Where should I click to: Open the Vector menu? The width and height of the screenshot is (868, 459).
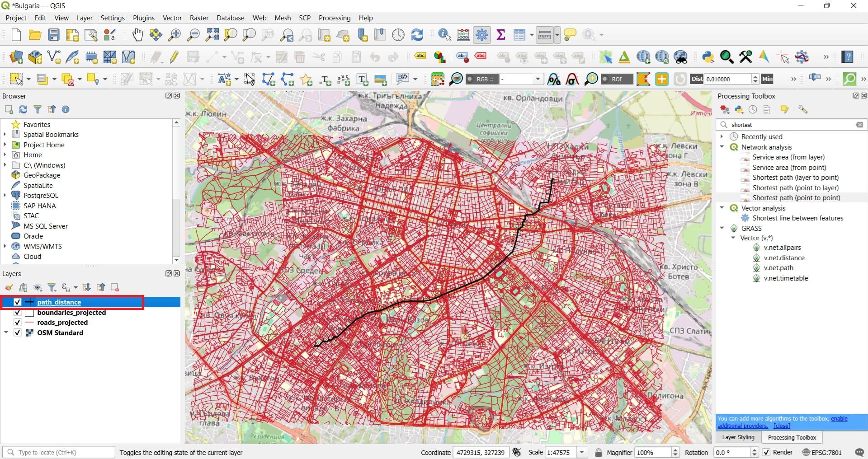coord(172,18)
